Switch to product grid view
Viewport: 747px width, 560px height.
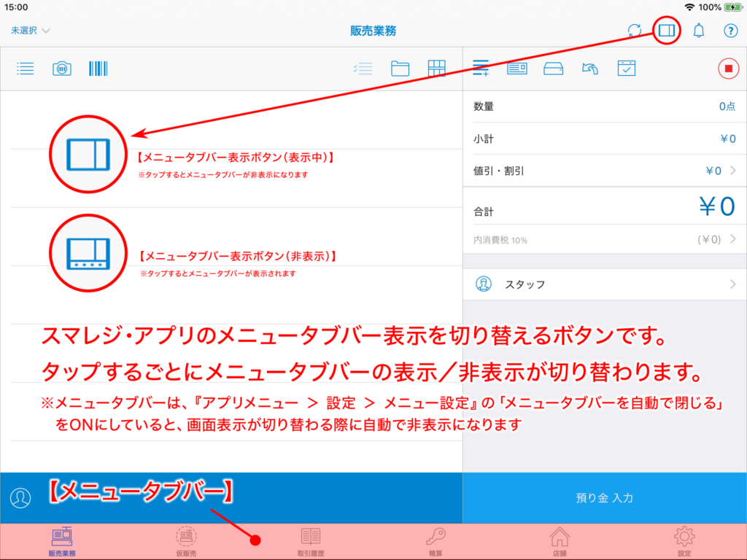(x=436, y=69)
